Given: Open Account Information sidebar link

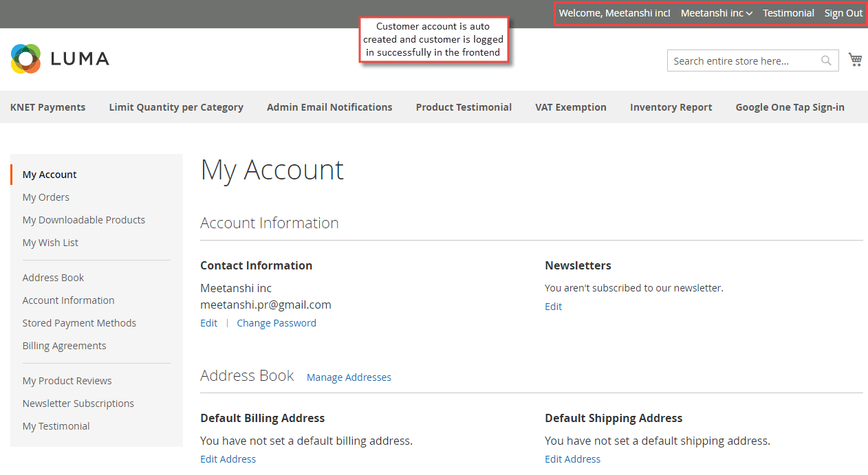Looking at the screenshot, I should tap(68, 300).
